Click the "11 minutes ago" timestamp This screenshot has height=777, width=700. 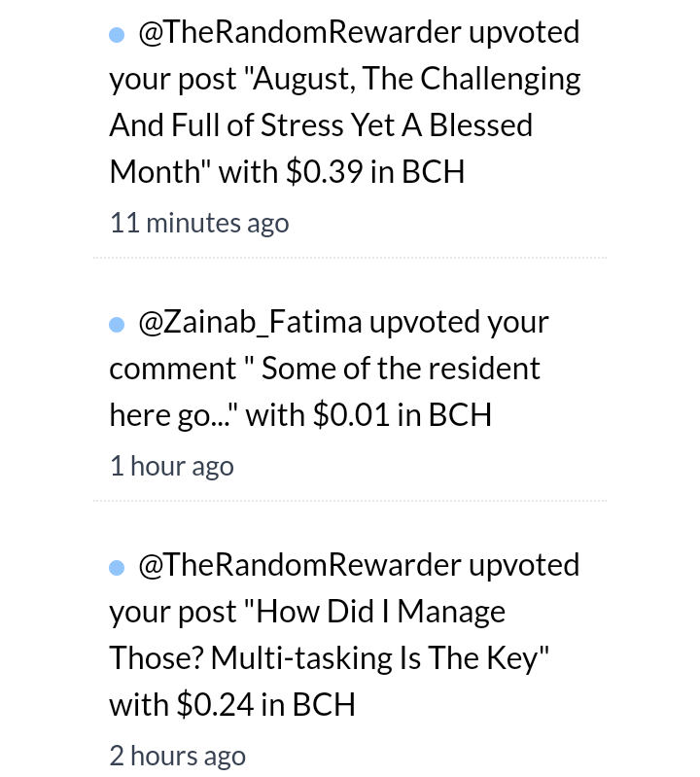point(199,223)
